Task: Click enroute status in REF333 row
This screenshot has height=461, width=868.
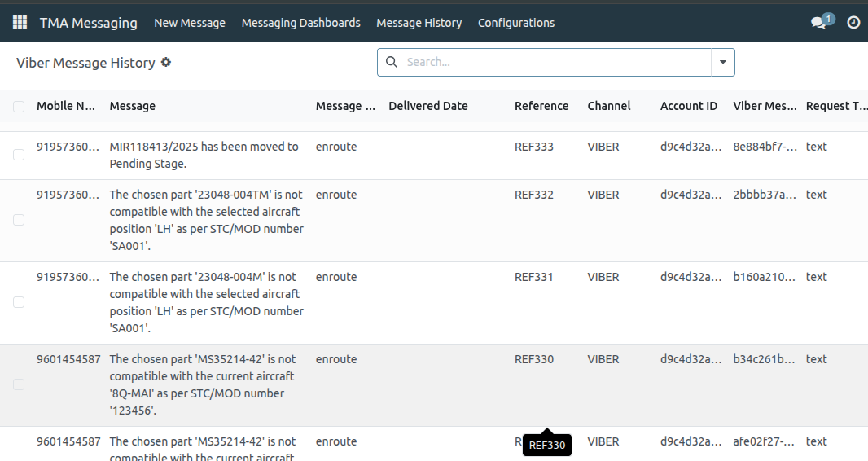Action: click(336, 147)
